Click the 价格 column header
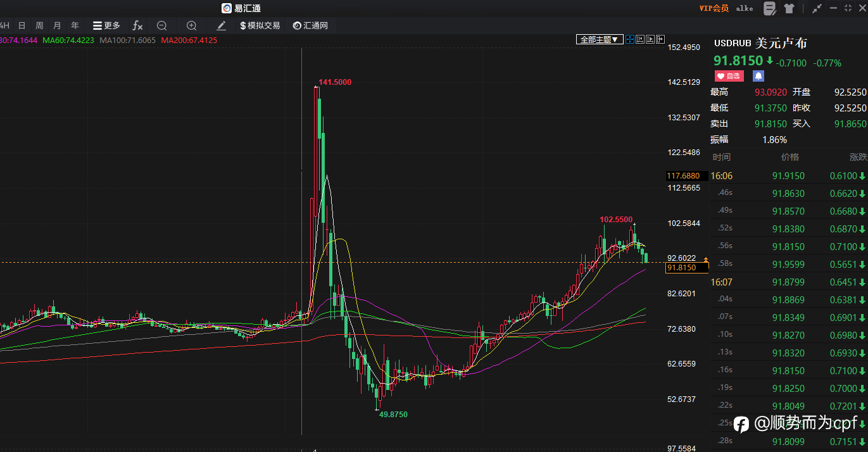Screen dimensions: 868x452 pos(789,157)
